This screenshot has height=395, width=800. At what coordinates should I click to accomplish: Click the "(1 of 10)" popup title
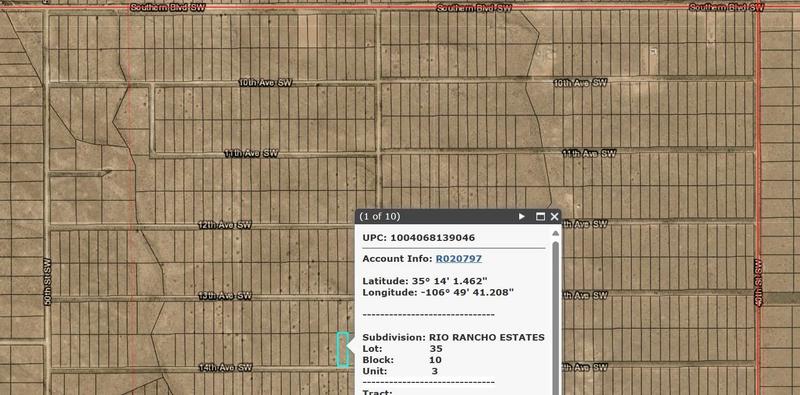tap(380, 216)
